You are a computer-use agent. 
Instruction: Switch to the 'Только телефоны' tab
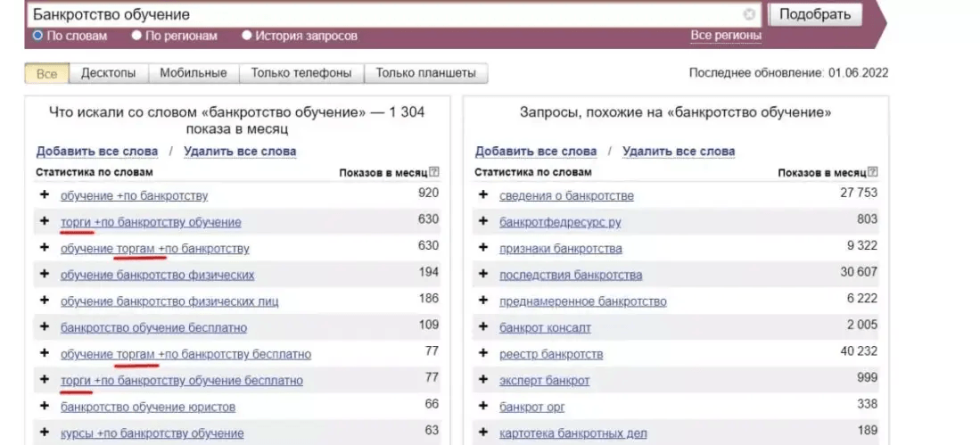tap(301, 73)
